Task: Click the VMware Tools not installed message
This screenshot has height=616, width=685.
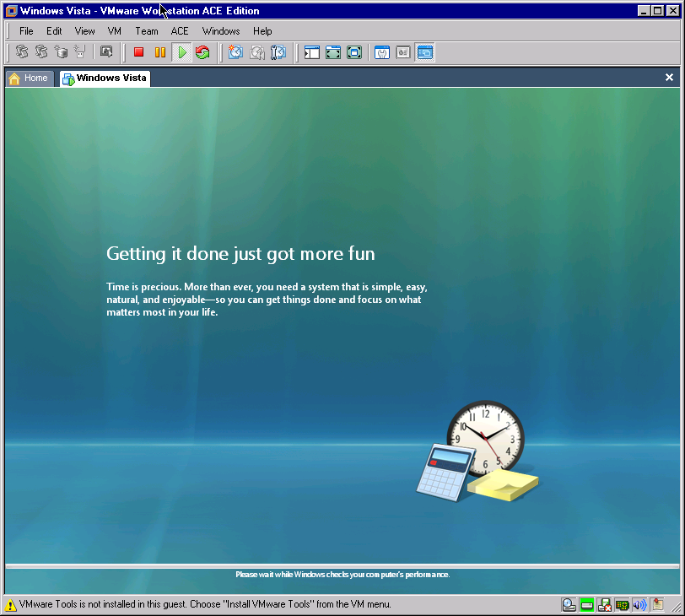Action: click(205, 604)
